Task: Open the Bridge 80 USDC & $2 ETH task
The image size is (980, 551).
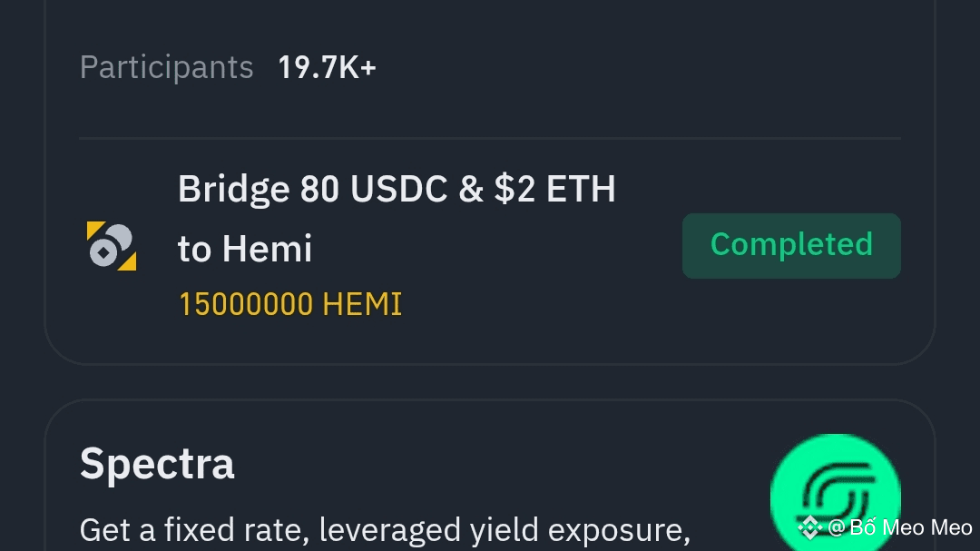Action: pos(397,218)
